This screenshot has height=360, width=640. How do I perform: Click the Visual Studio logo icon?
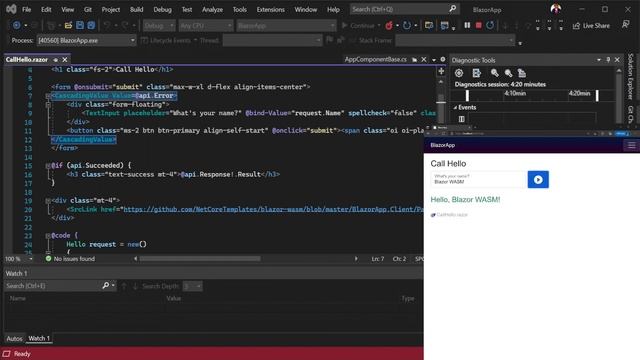coord(11,9)
